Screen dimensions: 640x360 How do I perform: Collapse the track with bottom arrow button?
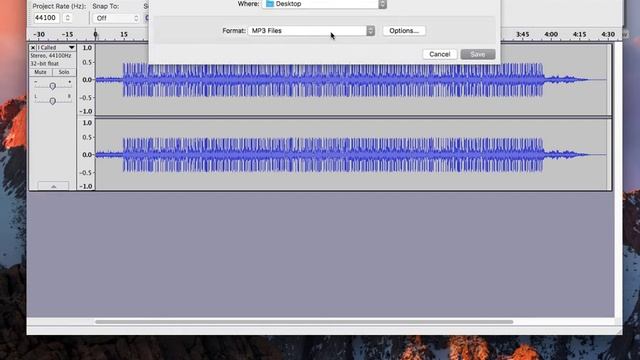point(53,186)
